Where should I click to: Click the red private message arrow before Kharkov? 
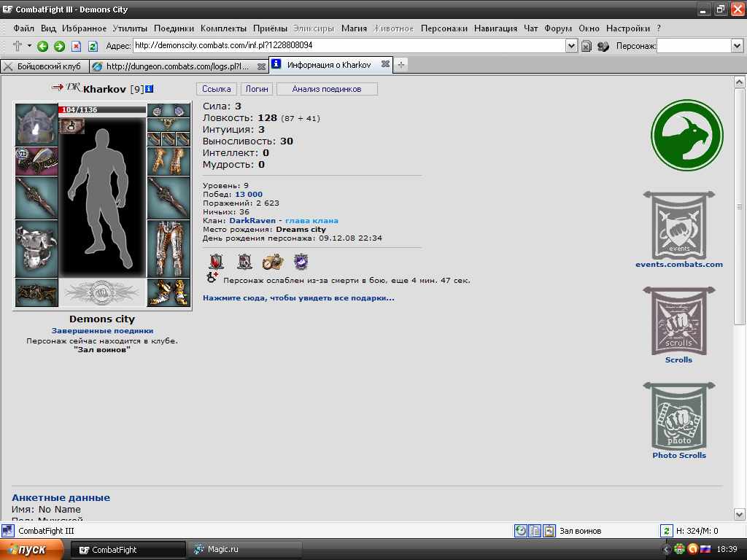58,87
